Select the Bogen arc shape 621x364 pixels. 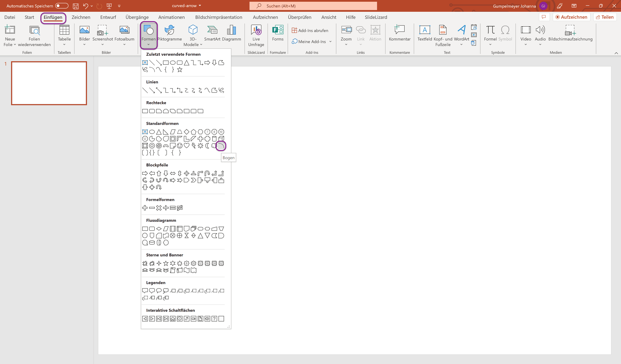click(x=221, y=146)
